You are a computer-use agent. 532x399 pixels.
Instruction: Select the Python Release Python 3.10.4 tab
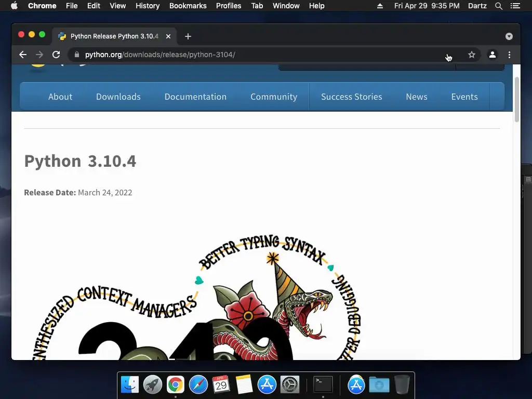[x=114, y=36]
